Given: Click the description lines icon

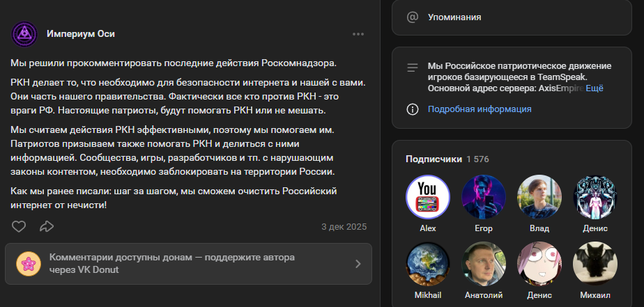Looking at the screenshot, I should pyautogui.click(x=413, y=68).
